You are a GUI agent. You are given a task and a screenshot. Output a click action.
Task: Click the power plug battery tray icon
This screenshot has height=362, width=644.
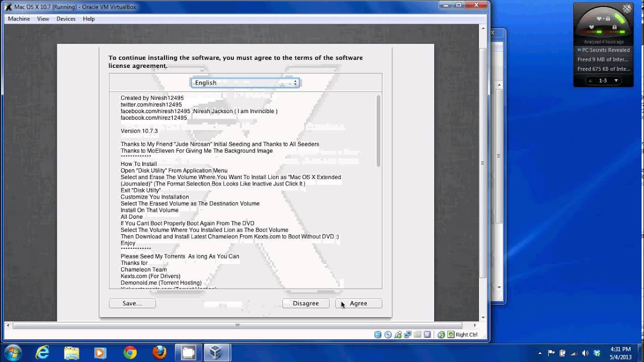(x=562, y=353)
